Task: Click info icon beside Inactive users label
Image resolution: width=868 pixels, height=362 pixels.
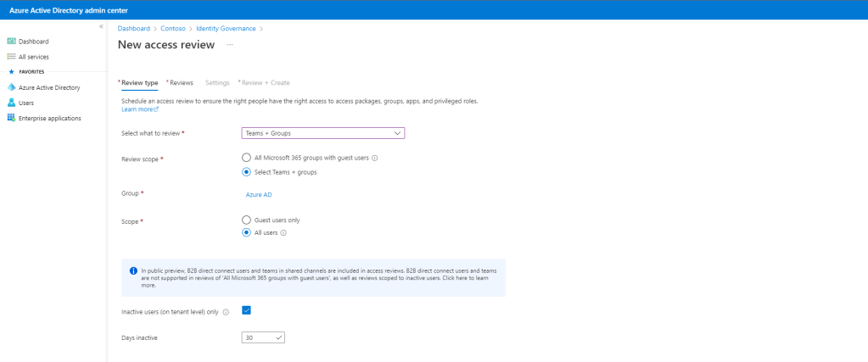Action: (226, 312)
